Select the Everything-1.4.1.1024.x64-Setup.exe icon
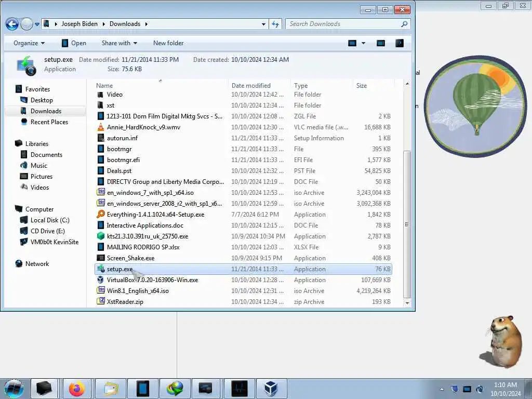The height and width of the screenshot is (399, 532). click(101, 215)
